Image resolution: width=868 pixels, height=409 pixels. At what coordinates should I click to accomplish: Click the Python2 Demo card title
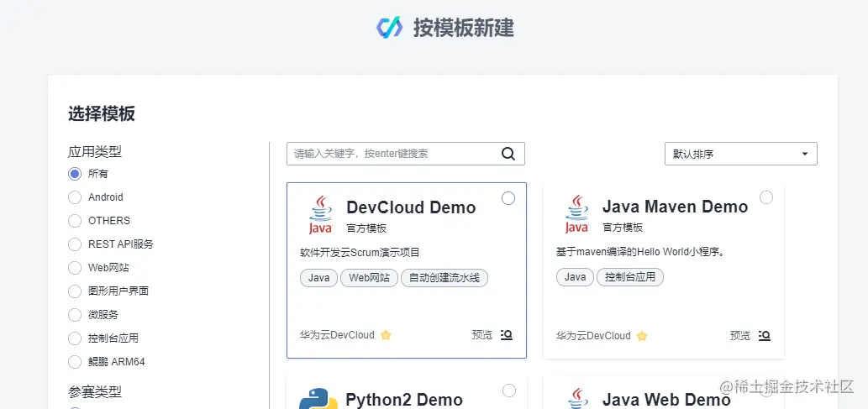click(404, 399)
